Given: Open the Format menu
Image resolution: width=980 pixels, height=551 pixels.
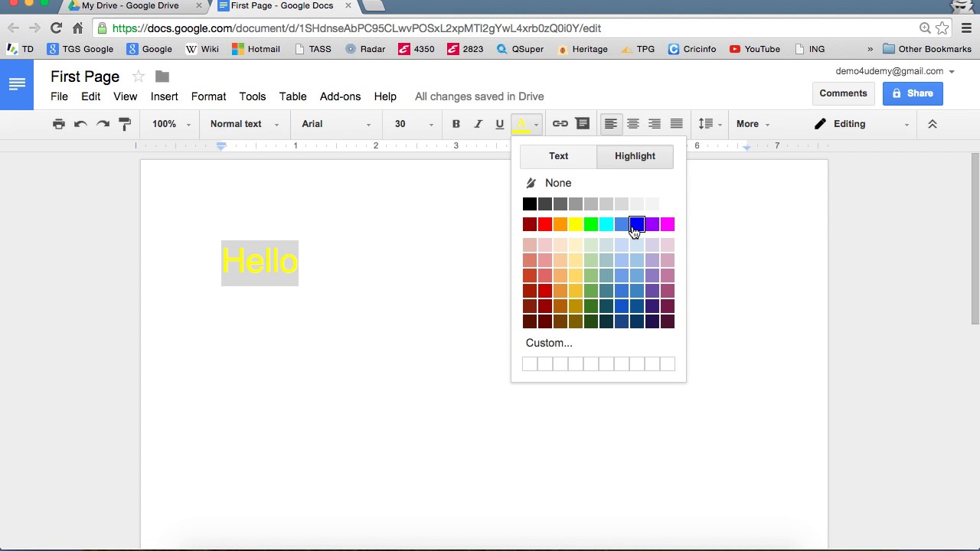Looking at the screenshot, I should 208,96.
